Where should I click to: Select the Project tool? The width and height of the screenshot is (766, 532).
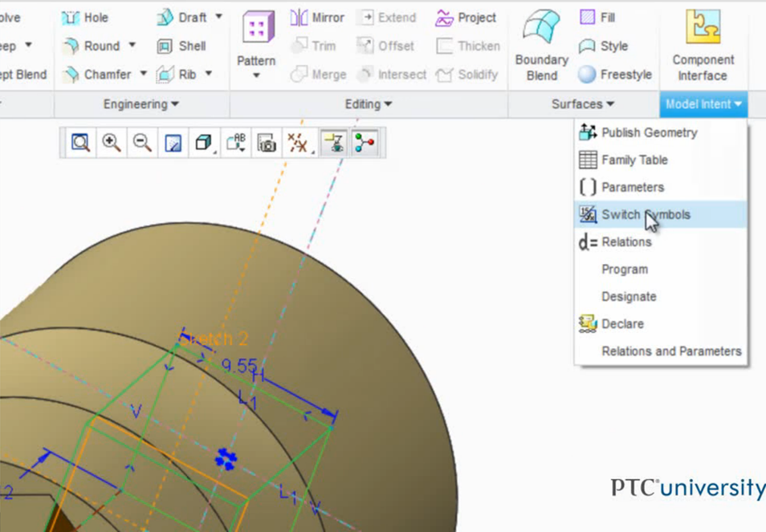(x=465, y=18)
